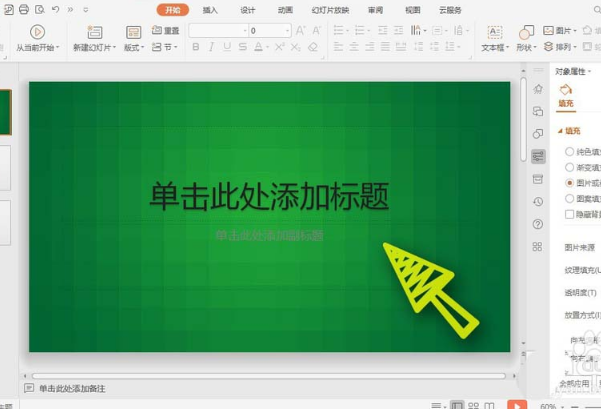Switch to the 幻灯片放映 ribbon tab
The width and height of the screenshot is (601, 409).
(330, 10)
